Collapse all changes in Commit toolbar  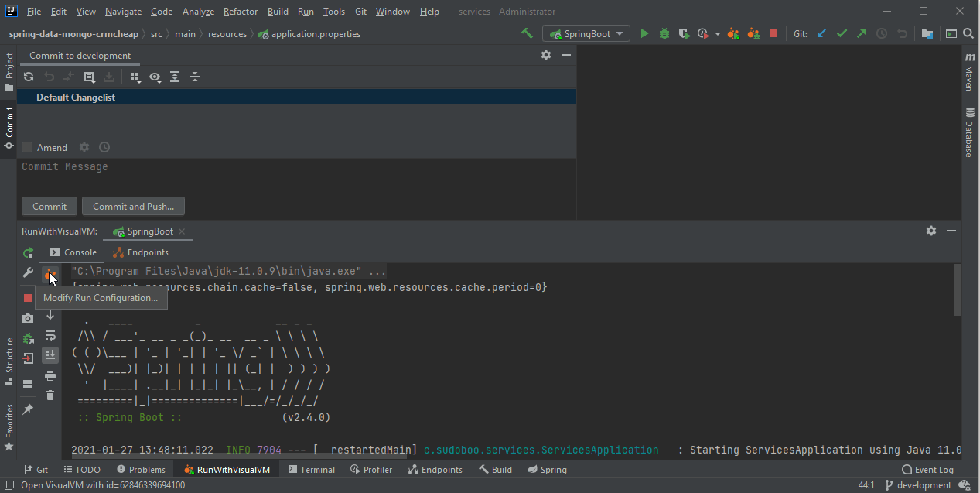tap(195, 77)
